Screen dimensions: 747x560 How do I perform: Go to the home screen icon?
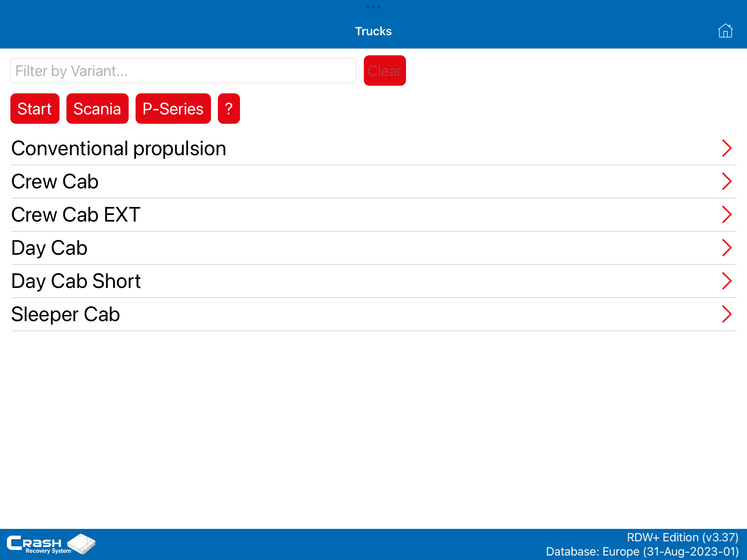click(x=725, y=31)
